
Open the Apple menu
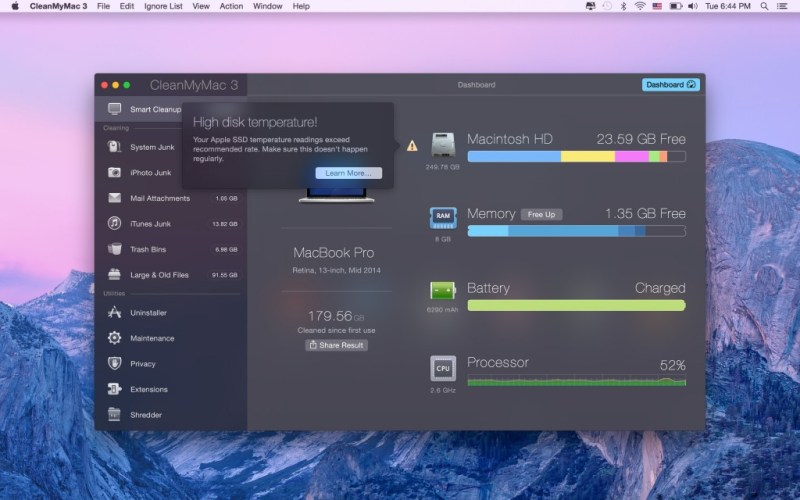click(15, 6)
